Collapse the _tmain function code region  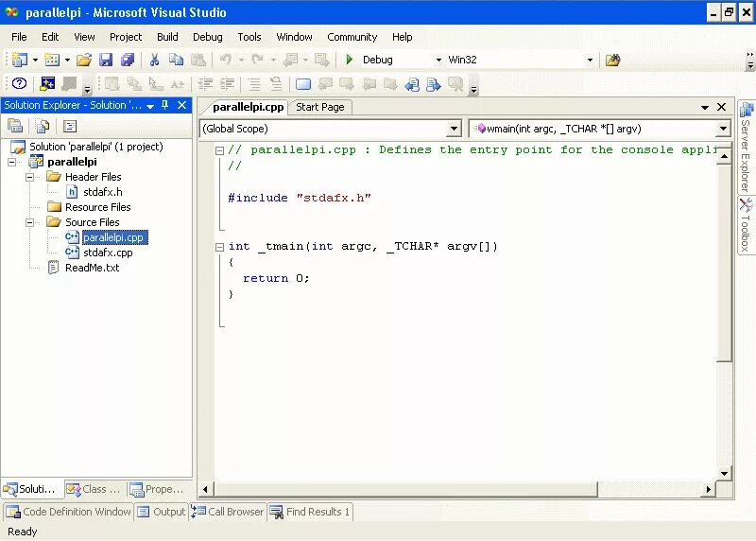point(220,247)
